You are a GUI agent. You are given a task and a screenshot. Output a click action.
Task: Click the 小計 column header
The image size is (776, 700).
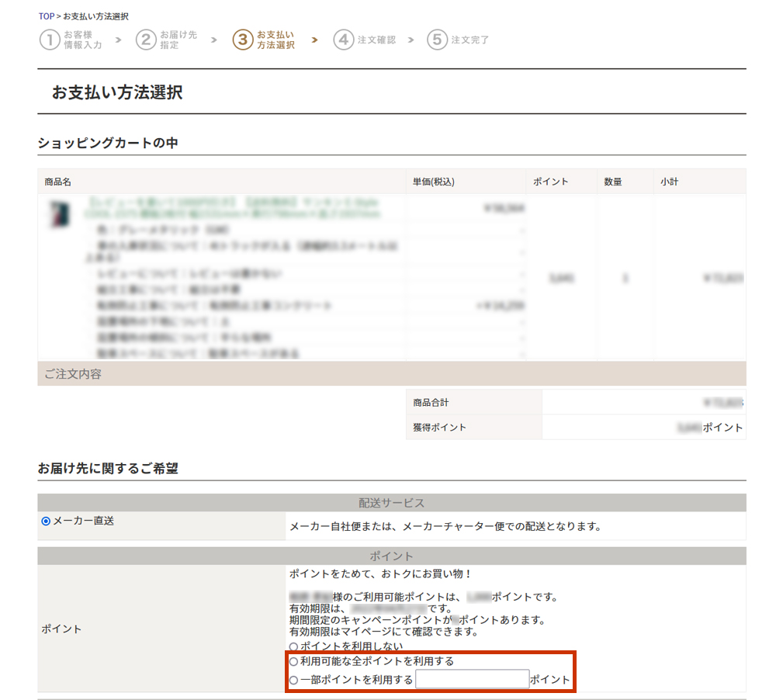point(670,182)
